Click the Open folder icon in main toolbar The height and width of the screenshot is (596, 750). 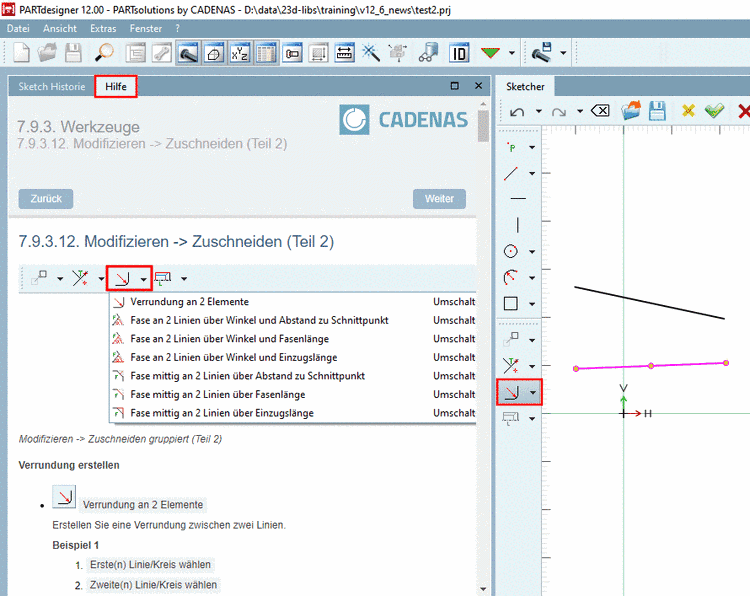pos(47,53)
